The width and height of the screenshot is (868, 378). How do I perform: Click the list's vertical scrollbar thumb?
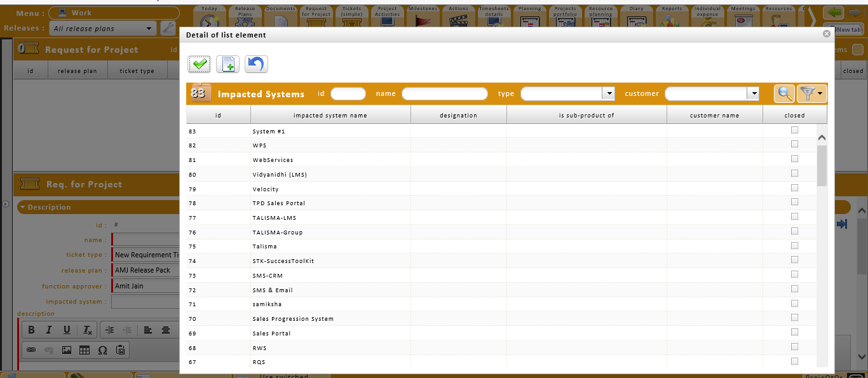[x=822, y=165]
